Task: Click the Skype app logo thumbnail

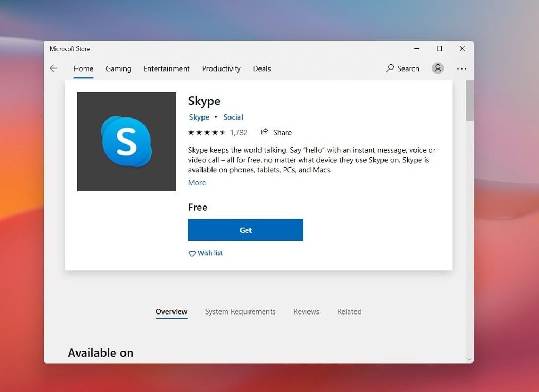Action: coord(126,141)
